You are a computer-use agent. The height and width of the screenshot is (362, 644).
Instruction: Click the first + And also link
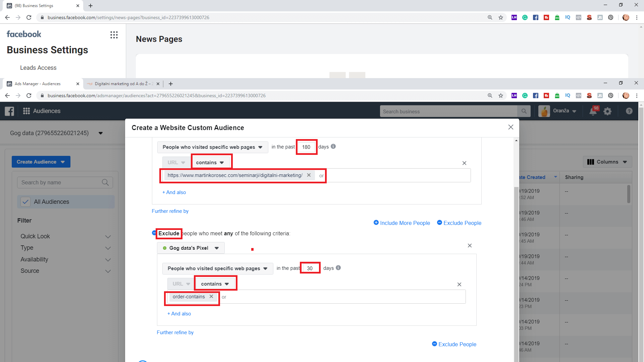pos(174,192)
